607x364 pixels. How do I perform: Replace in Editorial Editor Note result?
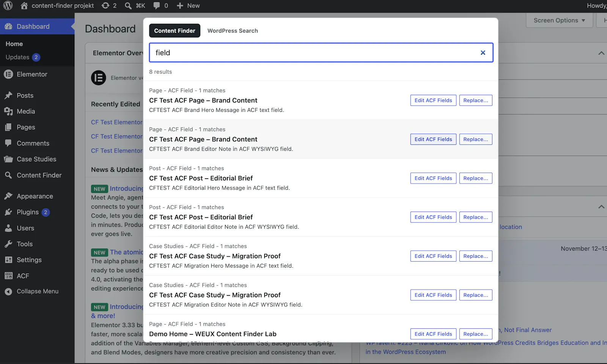[x=476, y=217]
